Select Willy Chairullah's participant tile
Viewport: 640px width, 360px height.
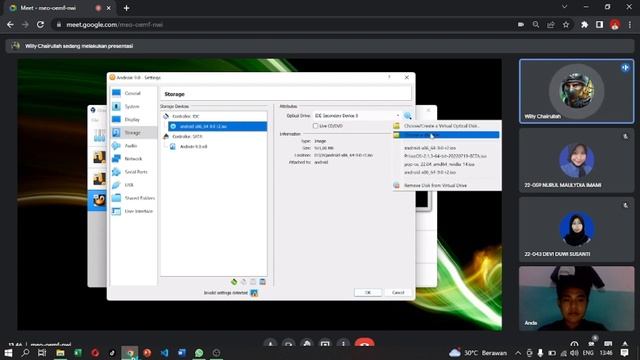(x=576, y=91)
